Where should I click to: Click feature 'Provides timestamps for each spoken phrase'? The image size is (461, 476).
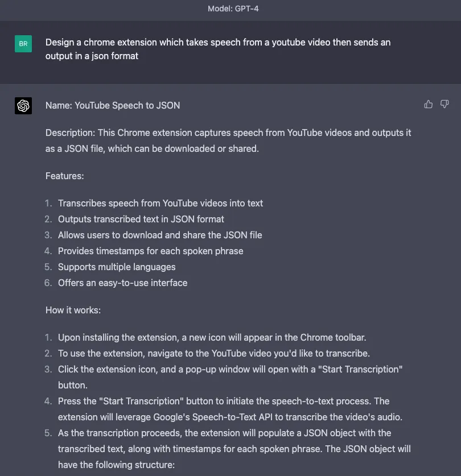point(151,251)
